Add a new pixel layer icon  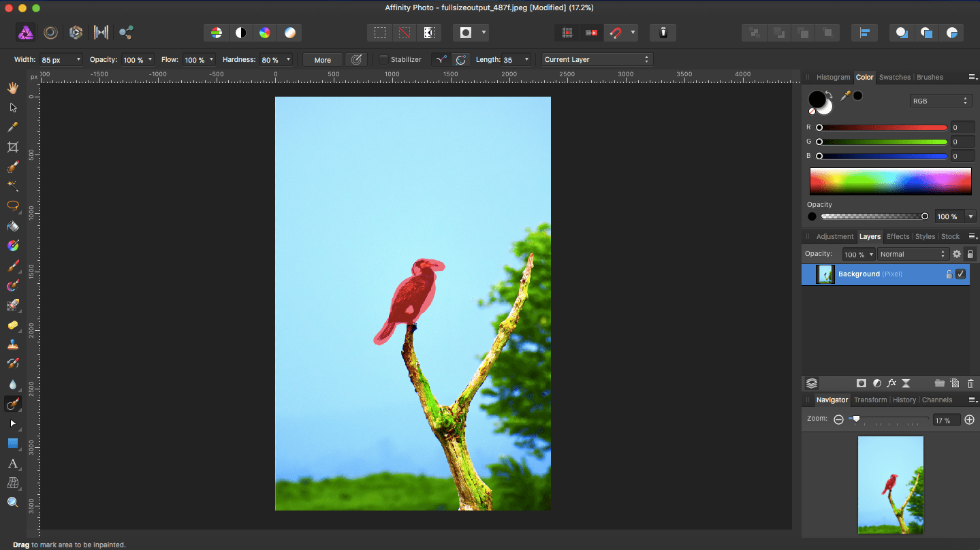955,384
